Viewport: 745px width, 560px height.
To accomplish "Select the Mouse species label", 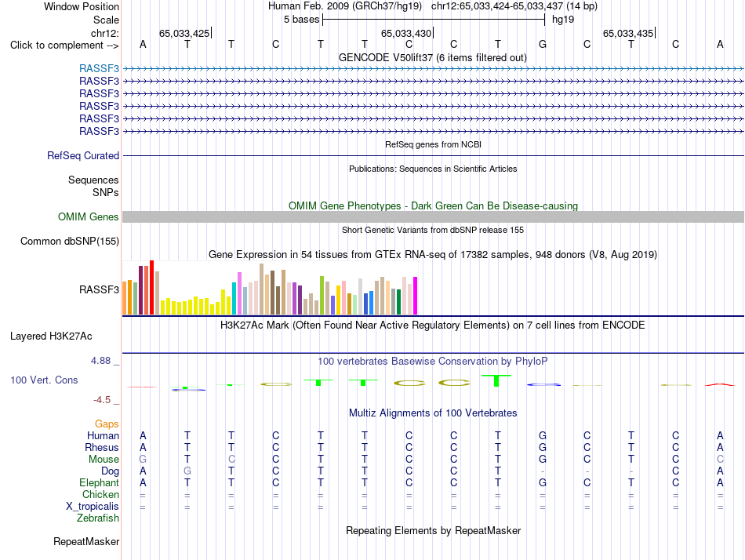I will [104, 460].
